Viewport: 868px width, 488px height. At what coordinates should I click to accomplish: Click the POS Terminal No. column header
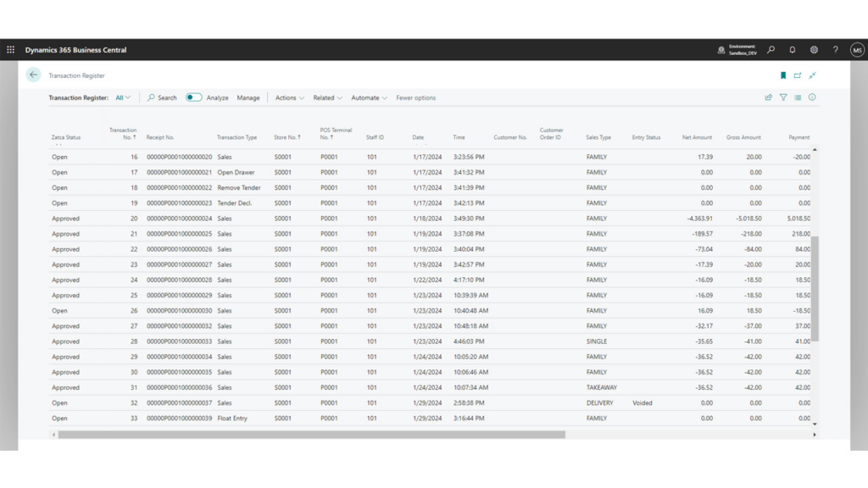pyautogui.click(x=336, y=133)
